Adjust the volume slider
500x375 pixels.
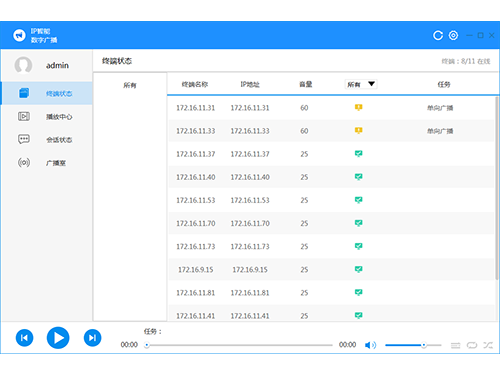coord(413,345)
